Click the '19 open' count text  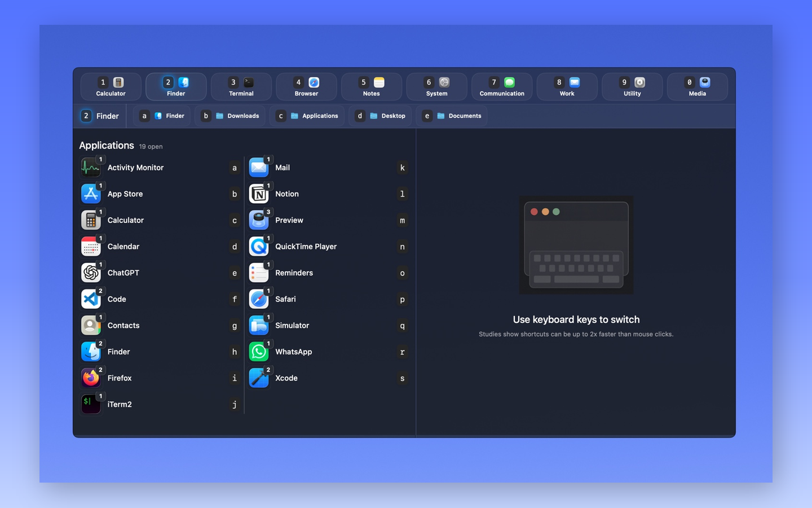pos(151,147)
